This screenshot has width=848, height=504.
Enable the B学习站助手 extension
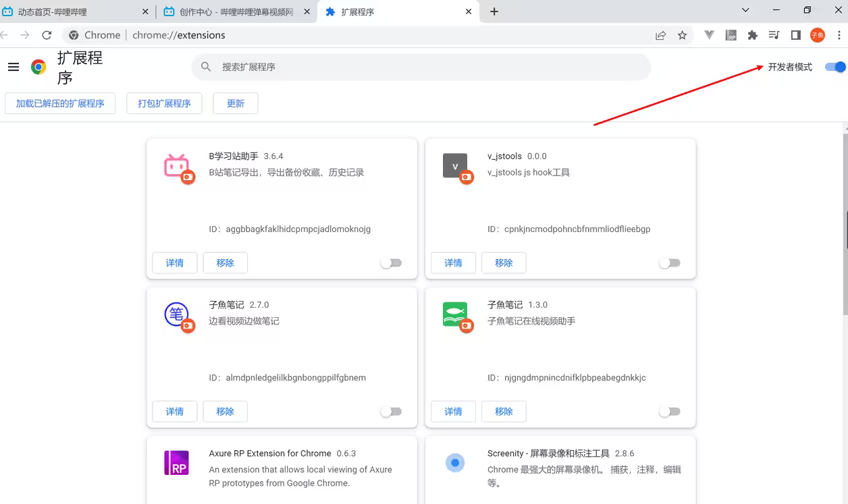point(391,263)
